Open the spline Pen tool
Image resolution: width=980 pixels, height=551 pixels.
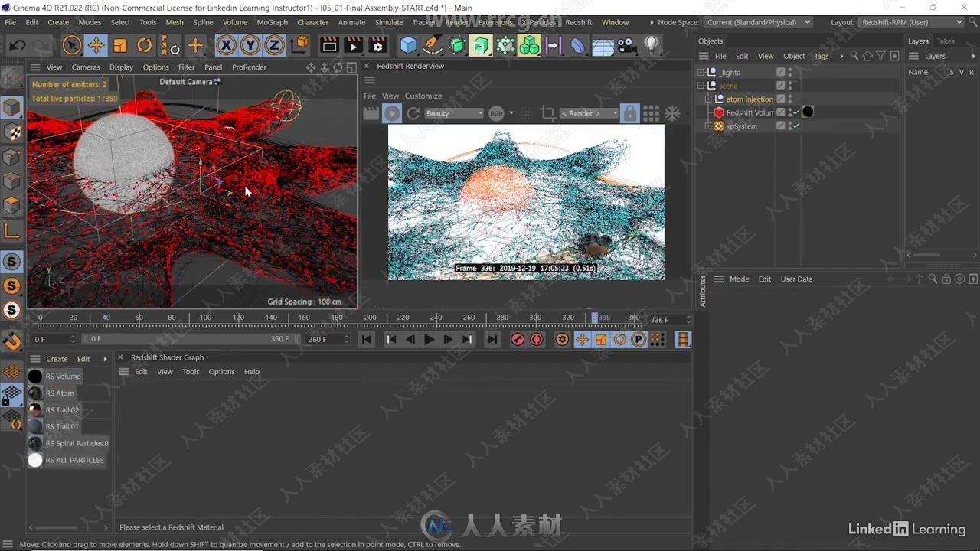click(x=433, y=46)
